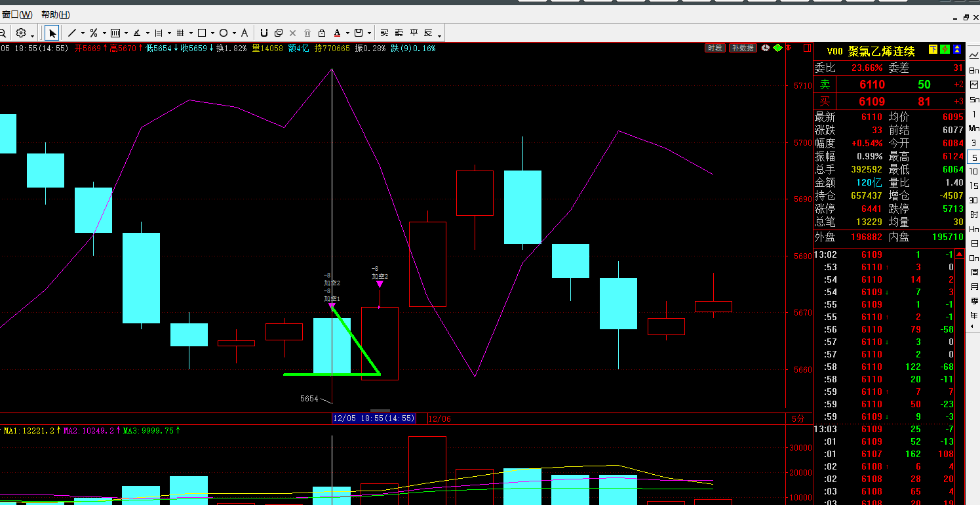
Task: Click the tick list scroll-up arrow
Action: [960, 254]
